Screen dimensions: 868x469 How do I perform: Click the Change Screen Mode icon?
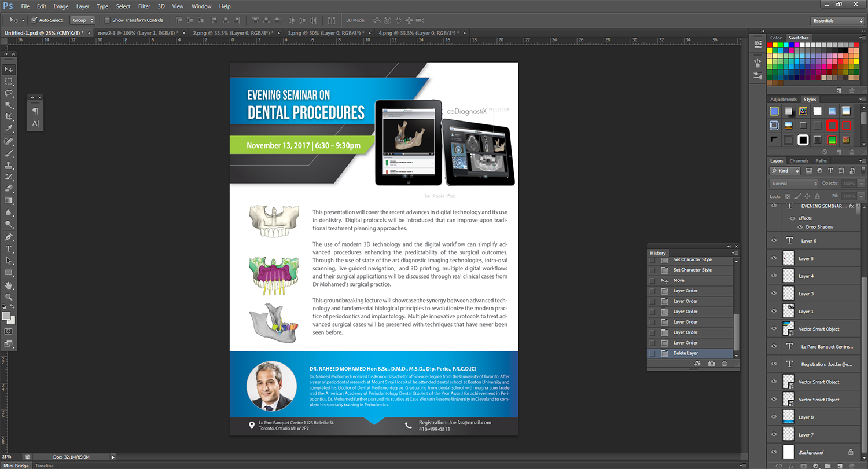point(9,343)
